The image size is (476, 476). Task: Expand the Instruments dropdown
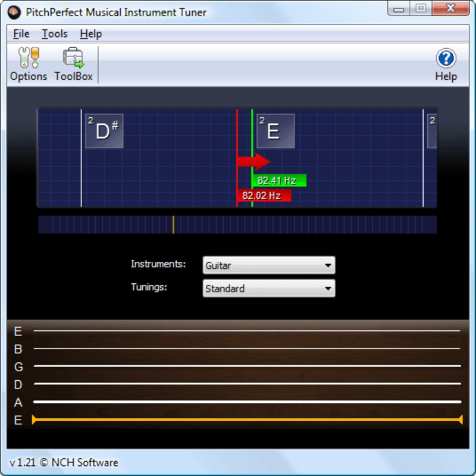point(269,265)
